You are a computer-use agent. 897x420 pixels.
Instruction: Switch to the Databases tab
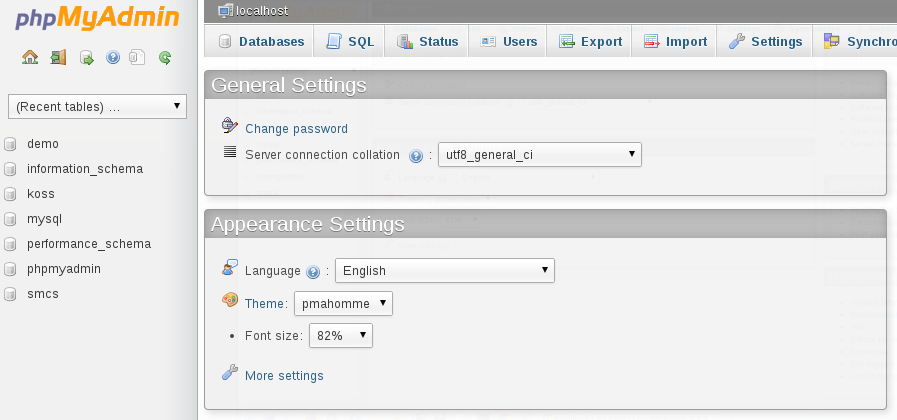[x=261, y=41]
